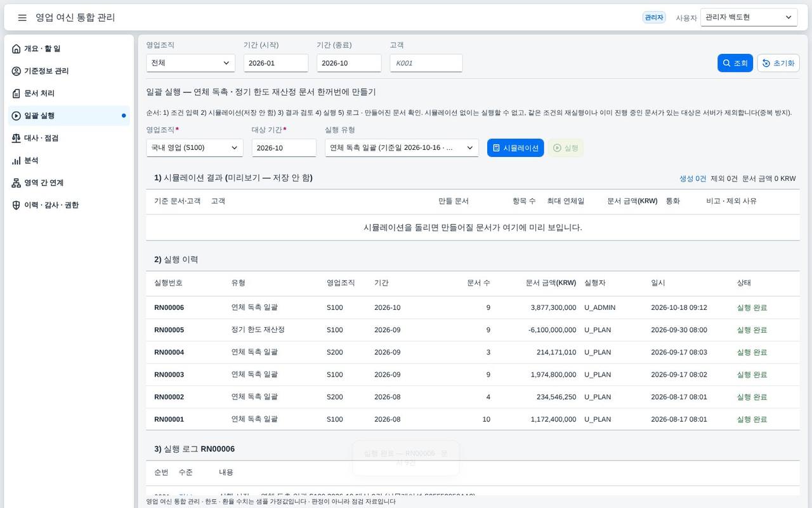Click the scales icon beside 대사 · 점검
Viewport: 812px width, 508px height.
click(x=16, y=138)
